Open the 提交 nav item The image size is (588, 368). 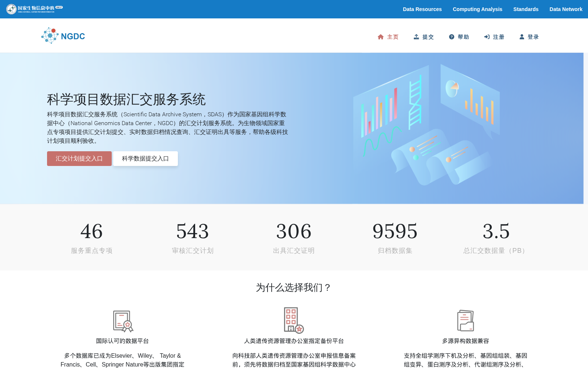pyautogui.click(x=424, y=37)
